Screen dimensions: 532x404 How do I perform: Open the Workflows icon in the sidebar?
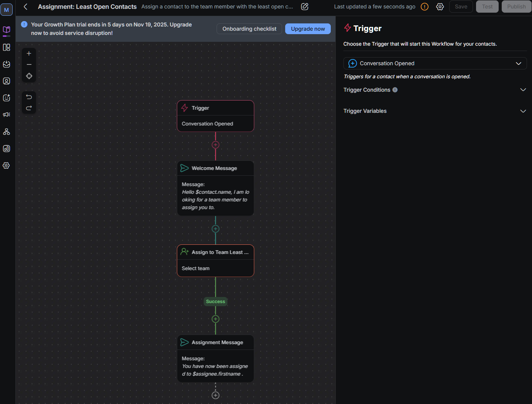click(x=6, y=132)
